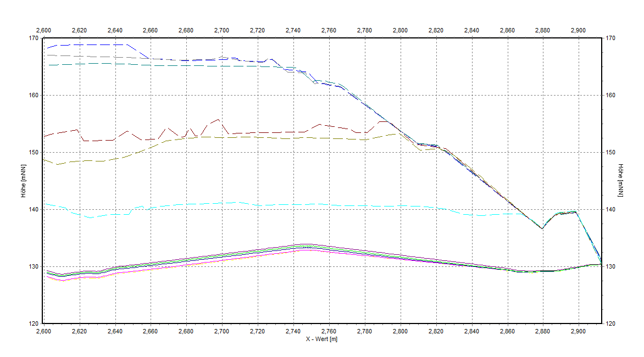
Task: Select the "140" label on the left axis
Action: click(x=34, y=209)
